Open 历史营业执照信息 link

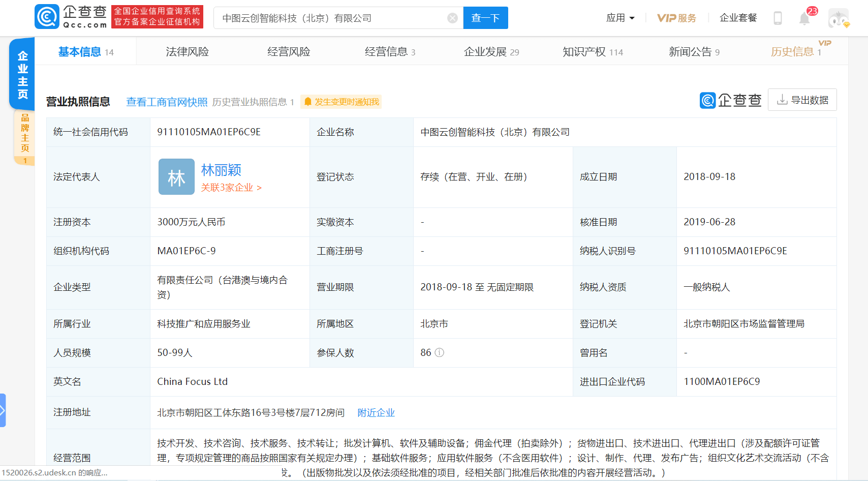[x=253, y=102]
